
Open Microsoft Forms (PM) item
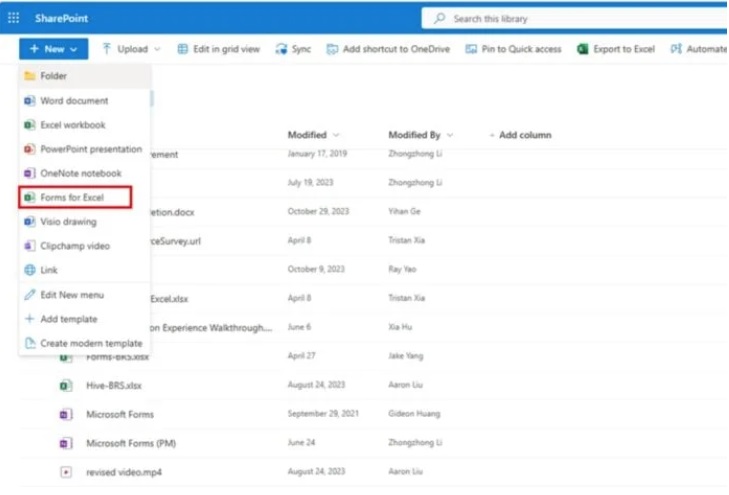coord(131,443)
